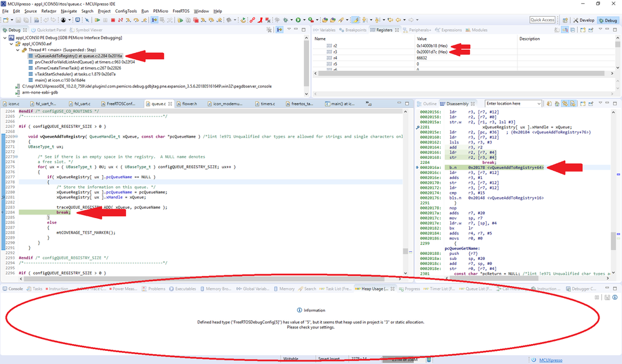Click the Step Return toolbar icon

point(144,20)
